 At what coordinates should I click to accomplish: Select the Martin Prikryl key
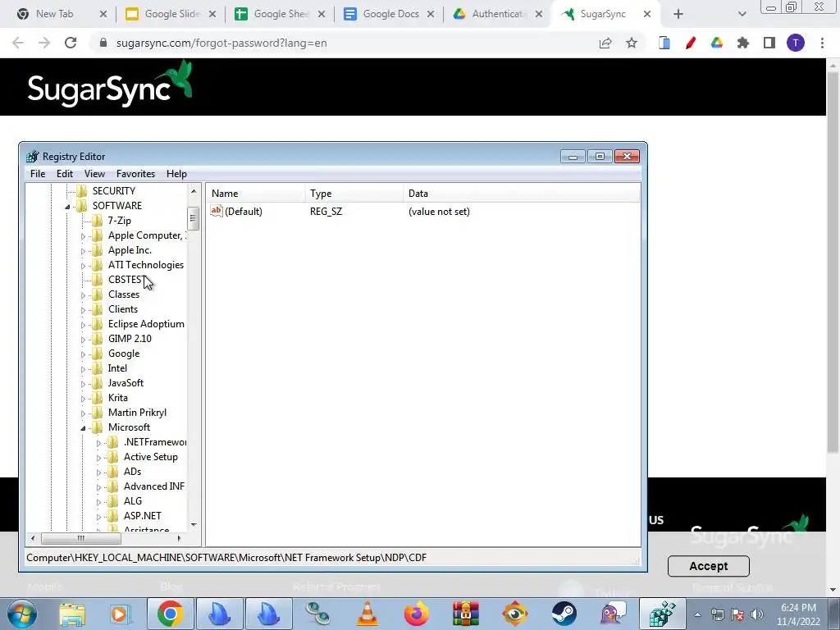(137, 413)
